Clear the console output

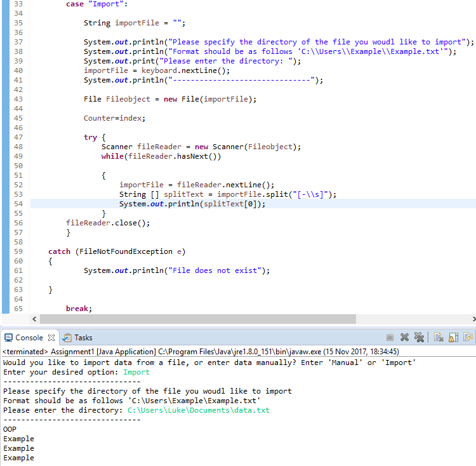point(439,337)
